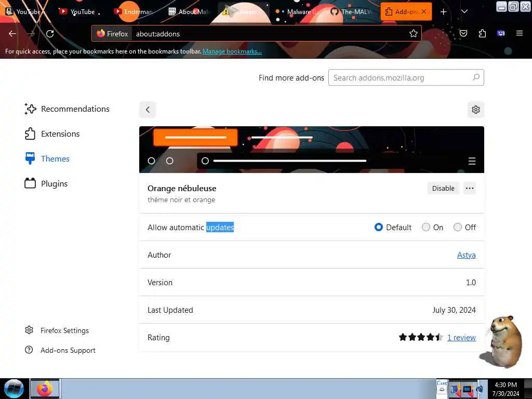Click the search magnifier in add-ons search

pos(476,77)
